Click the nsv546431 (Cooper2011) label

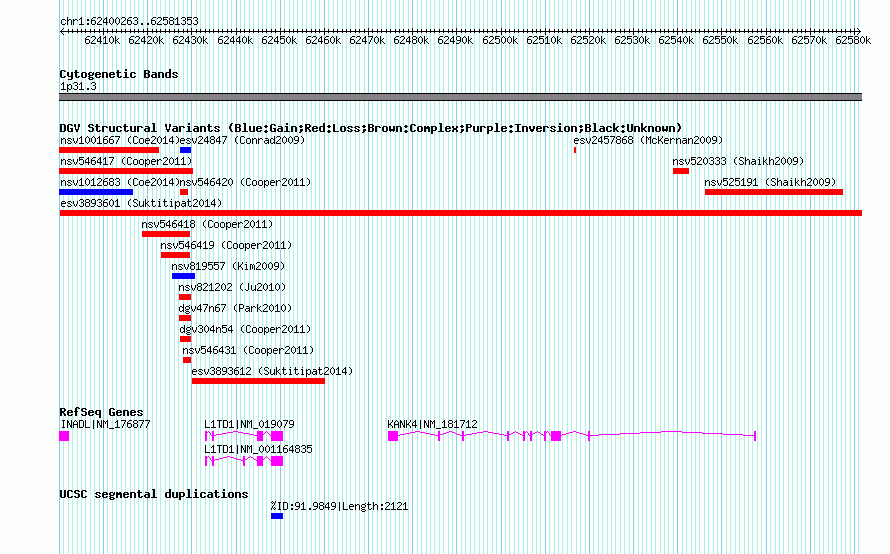[x=248, y=350]
